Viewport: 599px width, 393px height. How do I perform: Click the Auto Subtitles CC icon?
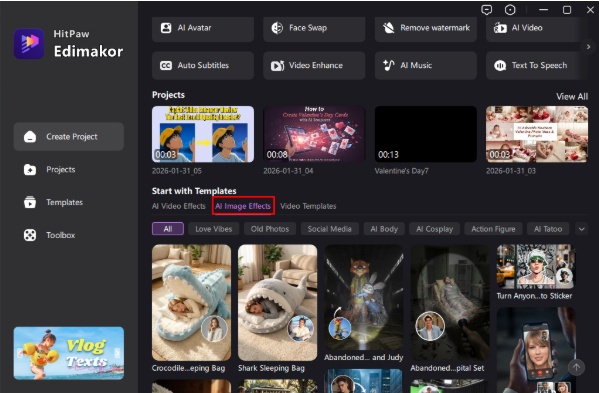166,66
